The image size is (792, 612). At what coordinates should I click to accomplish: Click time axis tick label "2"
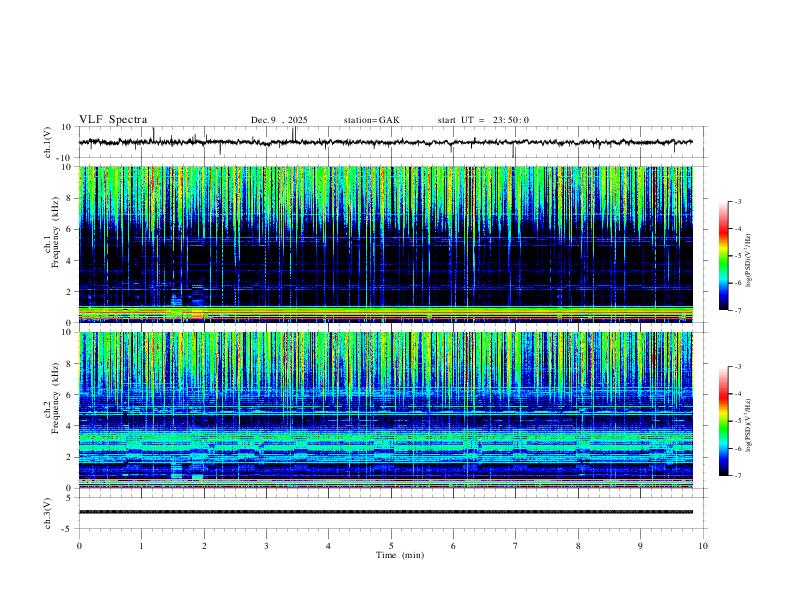click(x=204, y=546)
